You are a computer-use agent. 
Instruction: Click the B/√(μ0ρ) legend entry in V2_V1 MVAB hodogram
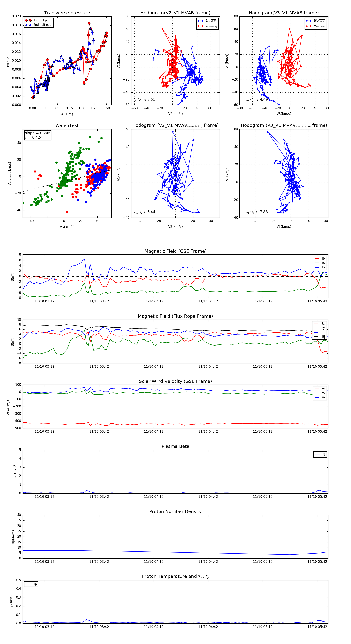coord(207,21)
